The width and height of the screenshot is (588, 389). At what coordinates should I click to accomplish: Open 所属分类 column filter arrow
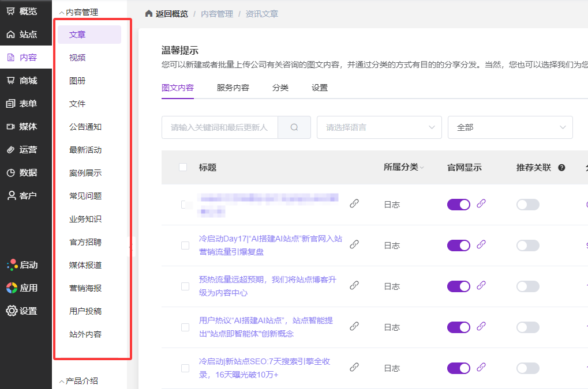pos(422,167)
